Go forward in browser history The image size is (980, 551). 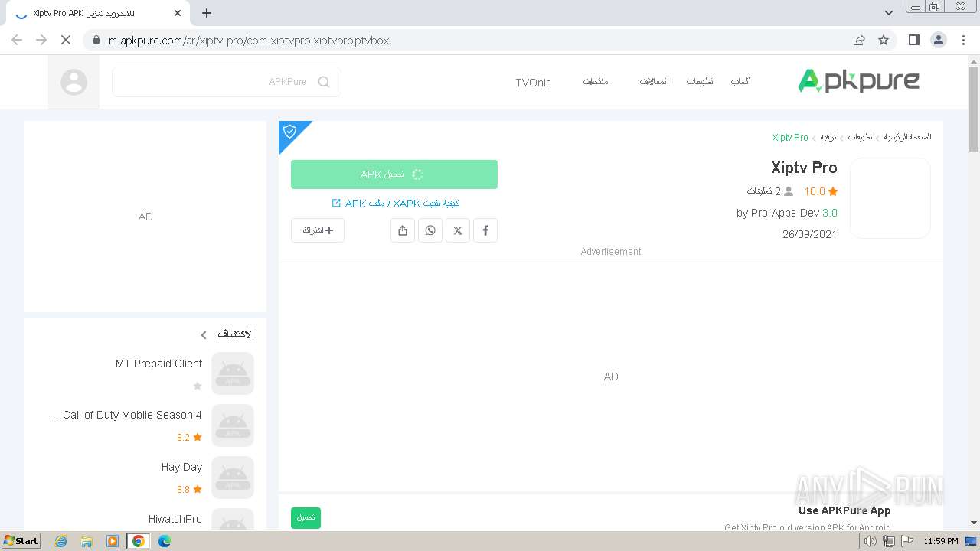click(x=41, y=40)
